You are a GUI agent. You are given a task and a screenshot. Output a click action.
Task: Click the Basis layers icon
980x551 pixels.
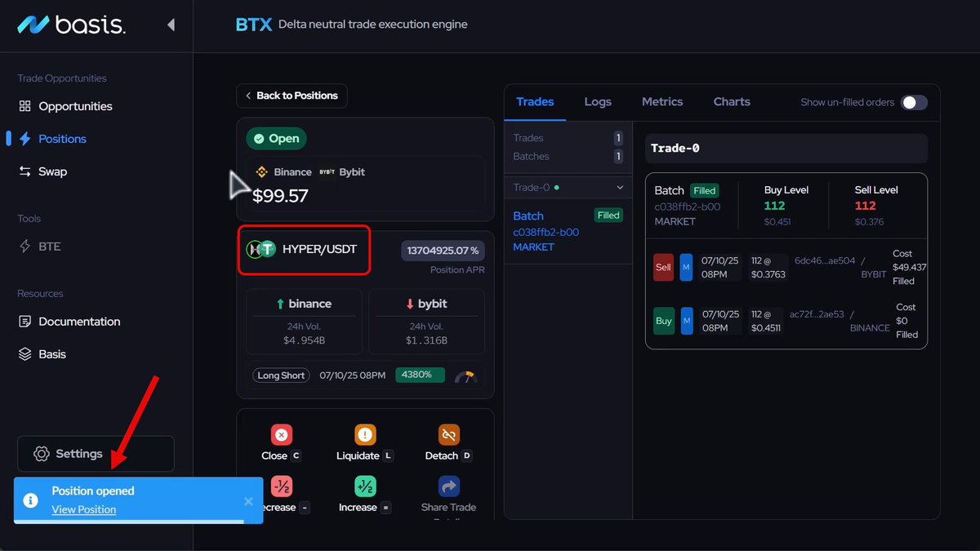(x=24, y=354)
